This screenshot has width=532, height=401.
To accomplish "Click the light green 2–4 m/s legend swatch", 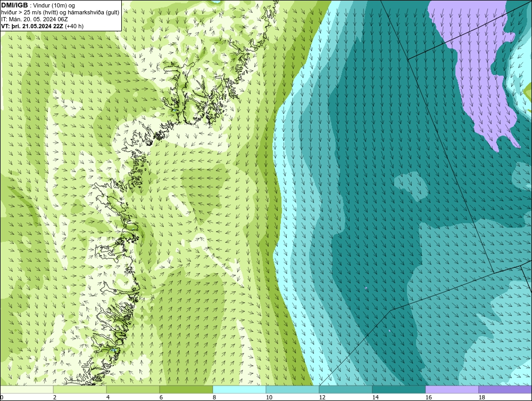I will coord(80,389).
